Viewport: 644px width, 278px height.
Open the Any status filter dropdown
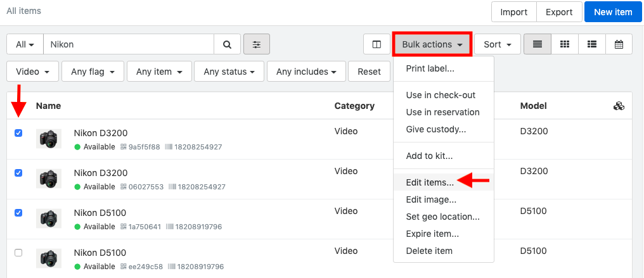[229, 72]
